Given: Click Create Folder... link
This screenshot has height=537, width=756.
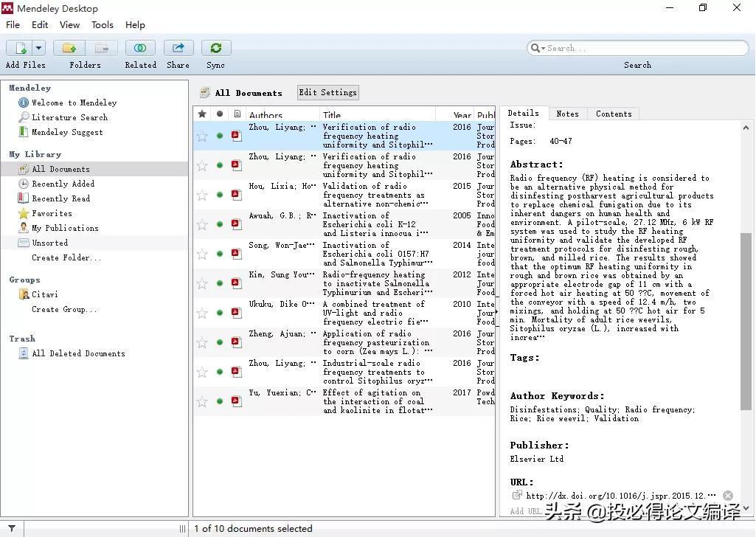Looking at the screenshot, I should click(x=66, y=258).
